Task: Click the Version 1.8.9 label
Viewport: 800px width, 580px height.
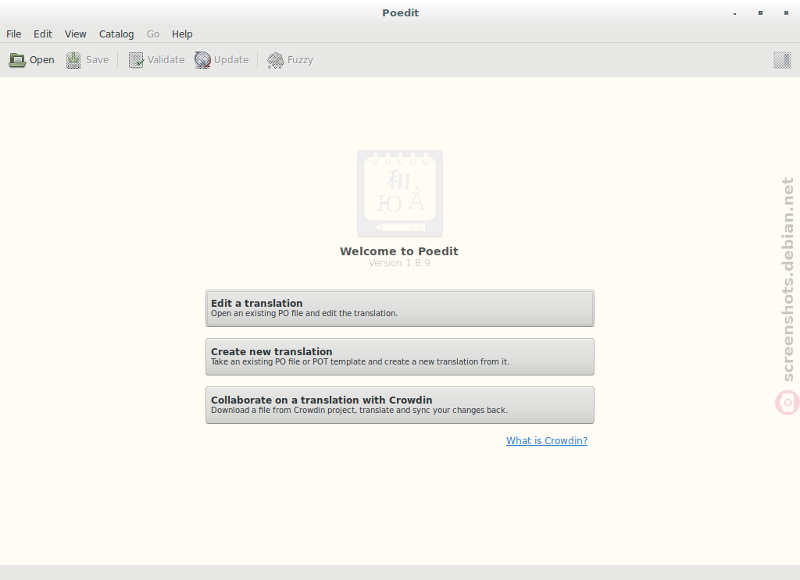Action: (399, 263)
